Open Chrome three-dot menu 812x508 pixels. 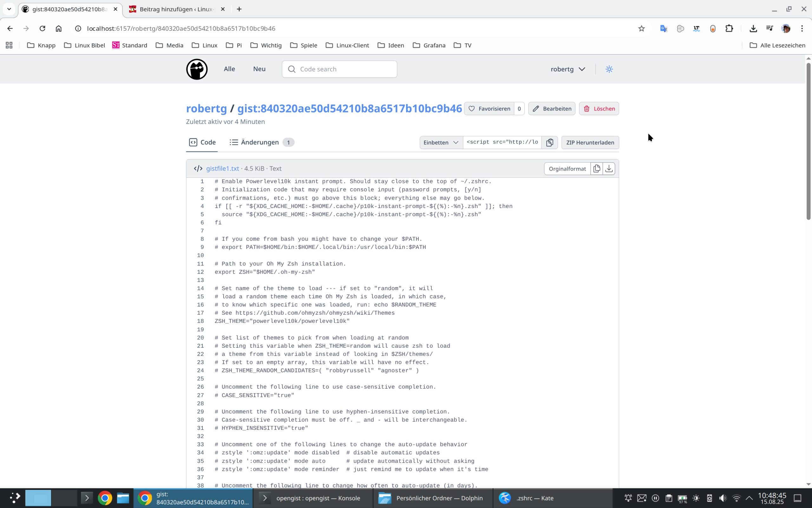click(x=802, y=29)
